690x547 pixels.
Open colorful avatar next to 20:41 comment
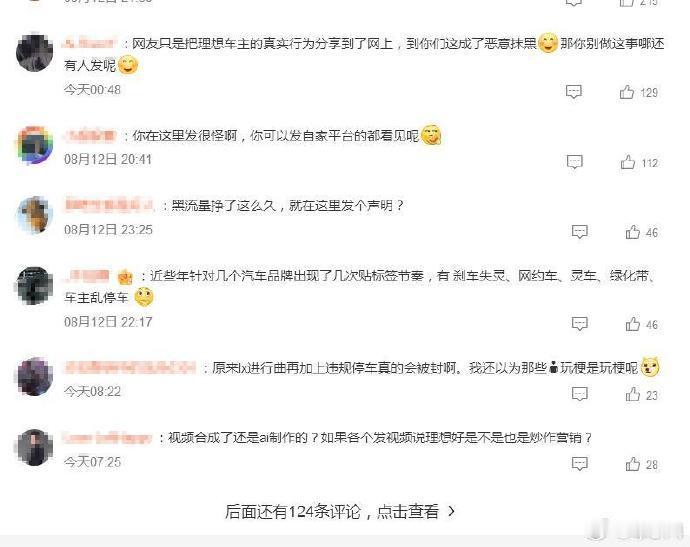coord(34,145)
